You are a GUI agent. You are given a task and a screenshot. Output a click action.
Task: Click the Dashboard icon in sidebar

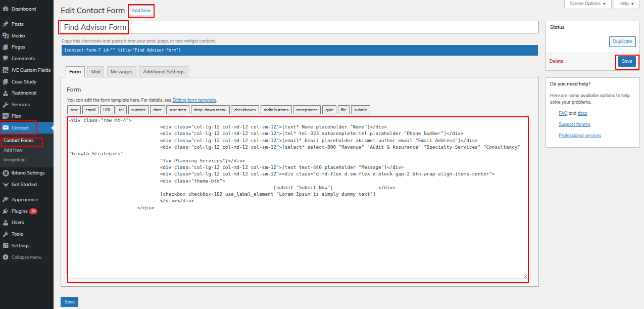(x=6, y=9)
